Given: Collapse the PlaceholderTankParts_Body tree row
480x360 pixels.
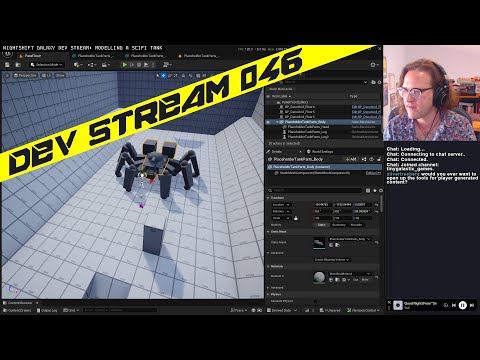Looking at the screenshot, I should pyautogui.click(x=277, y=122).
